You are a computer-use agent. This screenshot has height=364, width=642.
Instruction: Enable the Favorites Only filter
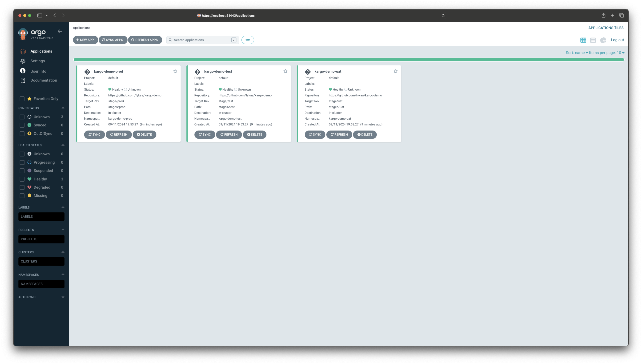22,99
